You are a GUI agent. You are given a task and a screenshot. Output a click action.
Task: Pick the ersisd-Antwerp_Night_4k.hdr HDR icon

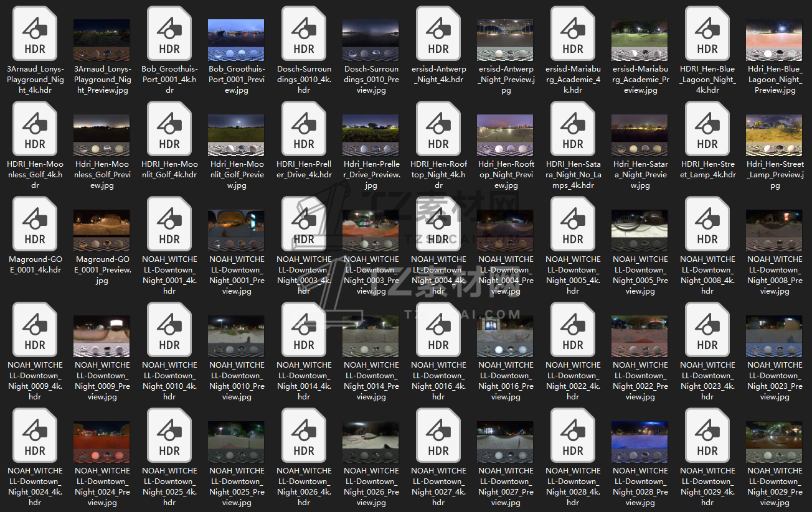438,34
